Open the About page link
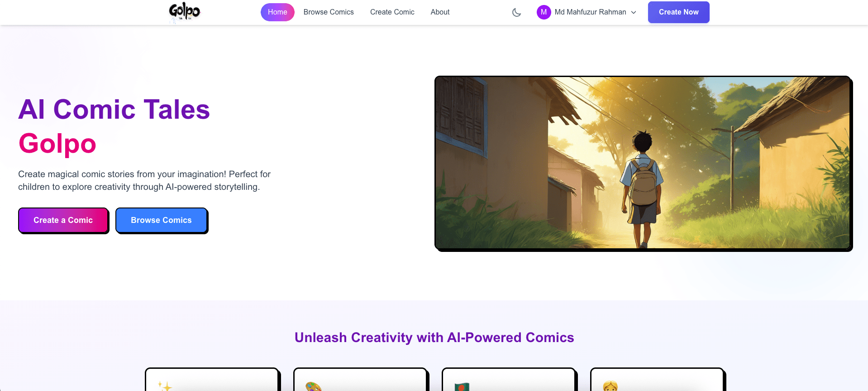The height and width of the screenshot is (391, 868). tap(440, 12)
